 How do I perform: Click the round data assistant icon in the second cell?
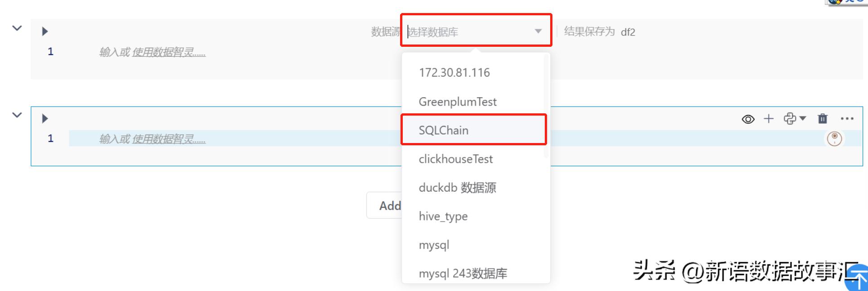(834, 139)
